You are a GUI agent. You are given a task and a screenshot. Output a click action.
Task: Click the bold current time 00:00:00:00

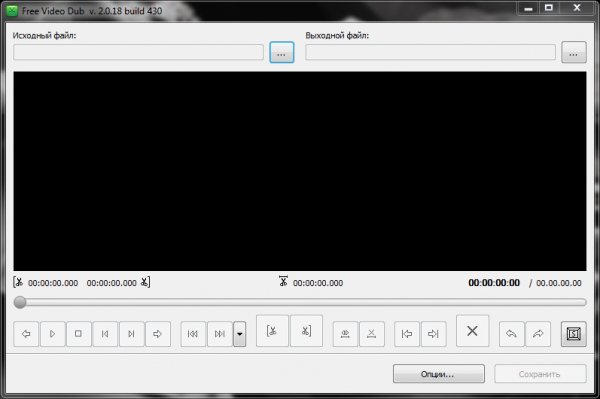tap(494, 283)
